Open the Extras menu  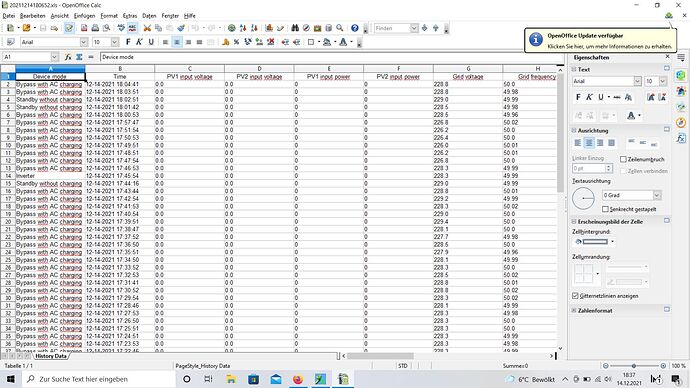click(130, 16)
